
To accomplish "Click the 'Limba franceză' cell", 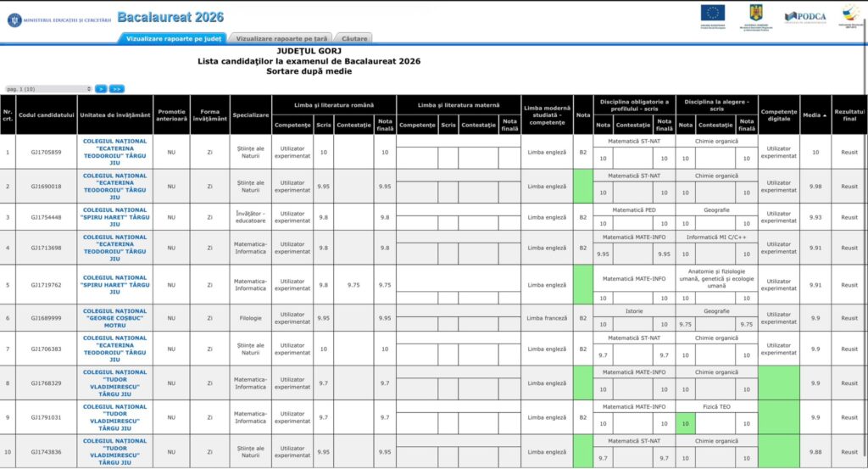I will [547, 318].
